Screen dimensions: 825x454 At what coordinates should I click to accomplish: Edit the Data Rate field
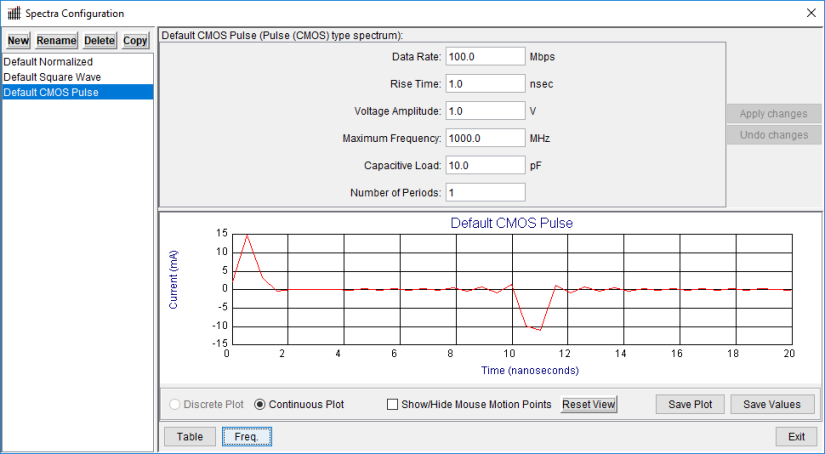click(485, 57)
